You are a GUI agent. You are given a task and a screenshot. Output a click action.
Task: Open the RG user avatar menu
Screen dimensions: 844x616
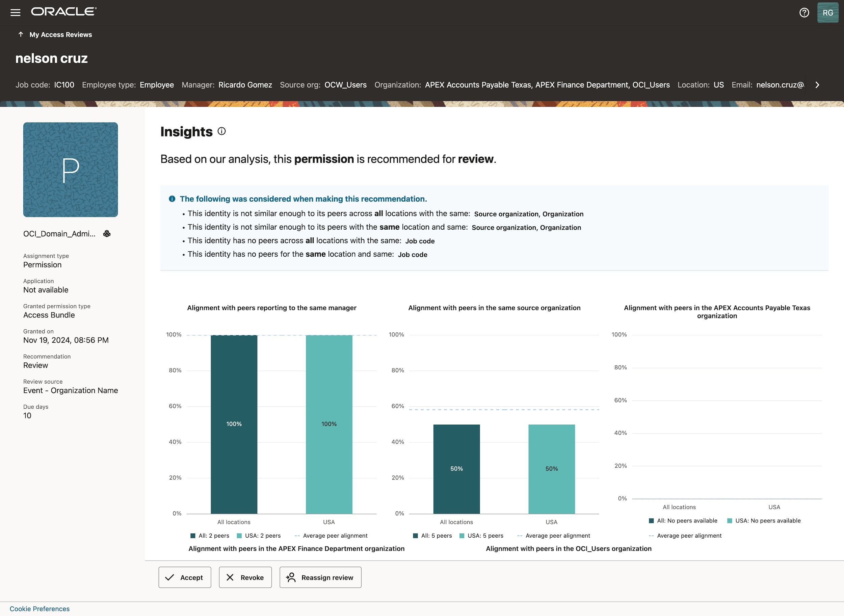827,12
